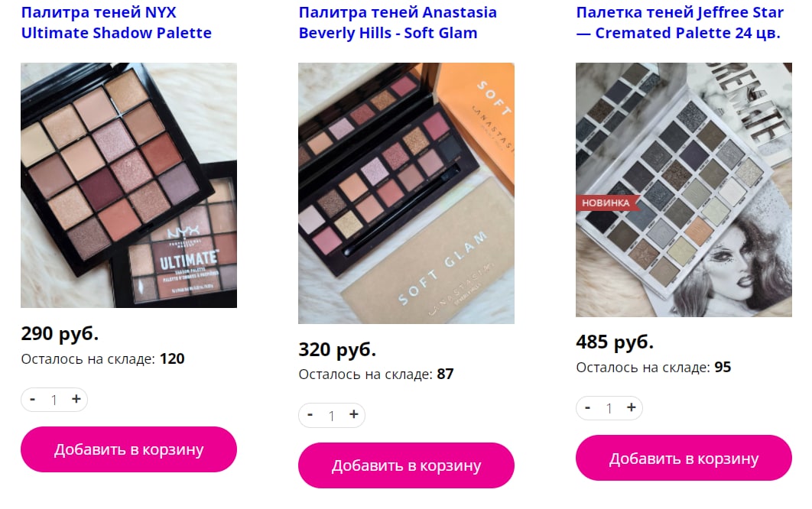
Task: View the NYX Ultimate palette product photo
Action: click(x=129, y=186)
